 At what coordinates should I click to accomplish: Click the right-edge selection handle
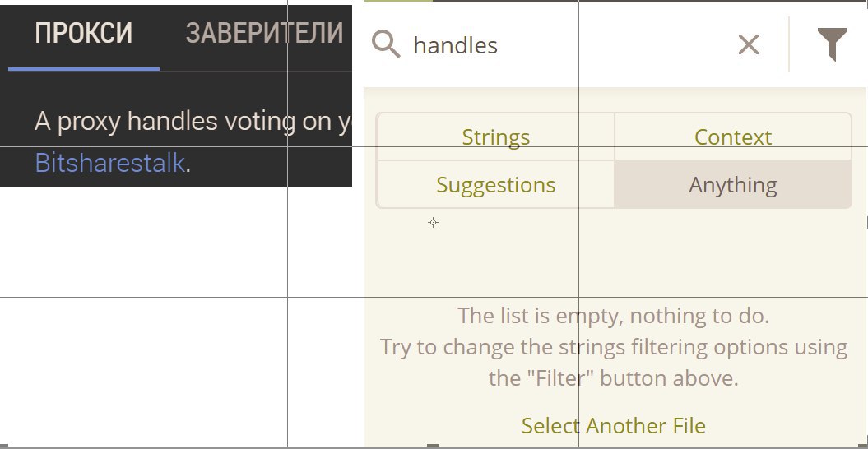click(x=866, y=223)
